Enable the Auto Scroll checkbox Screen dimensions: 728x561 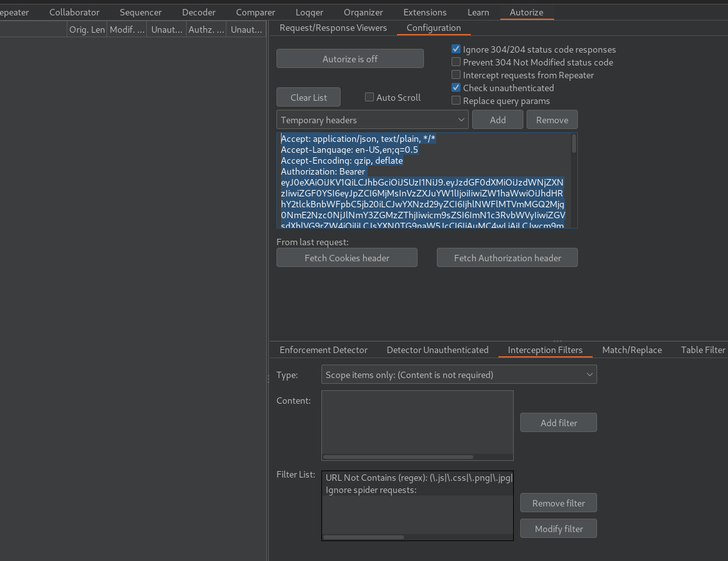click(x=369, y=98)
